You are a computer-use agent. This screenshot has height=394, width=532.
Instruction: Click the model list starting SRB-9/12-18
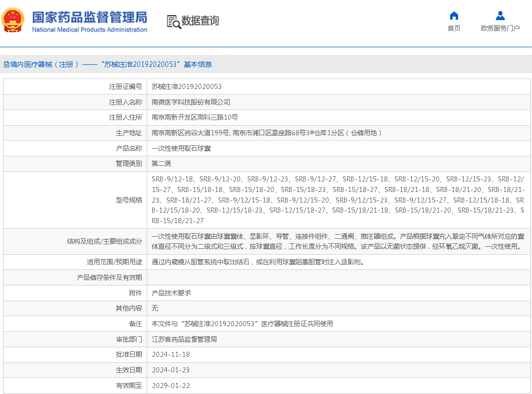tap(338, 200)
